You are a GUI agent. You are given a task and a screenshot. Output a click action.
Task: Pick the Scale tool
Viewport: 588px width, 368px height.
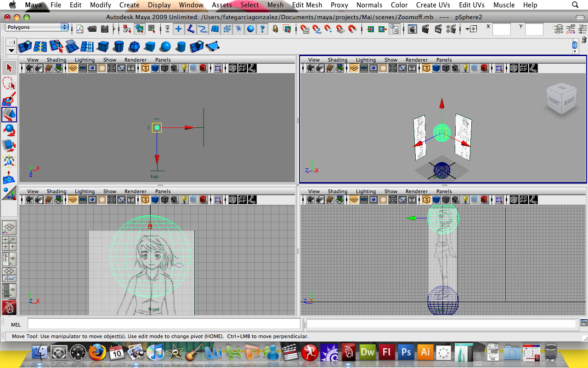click(x=9, y=146)
